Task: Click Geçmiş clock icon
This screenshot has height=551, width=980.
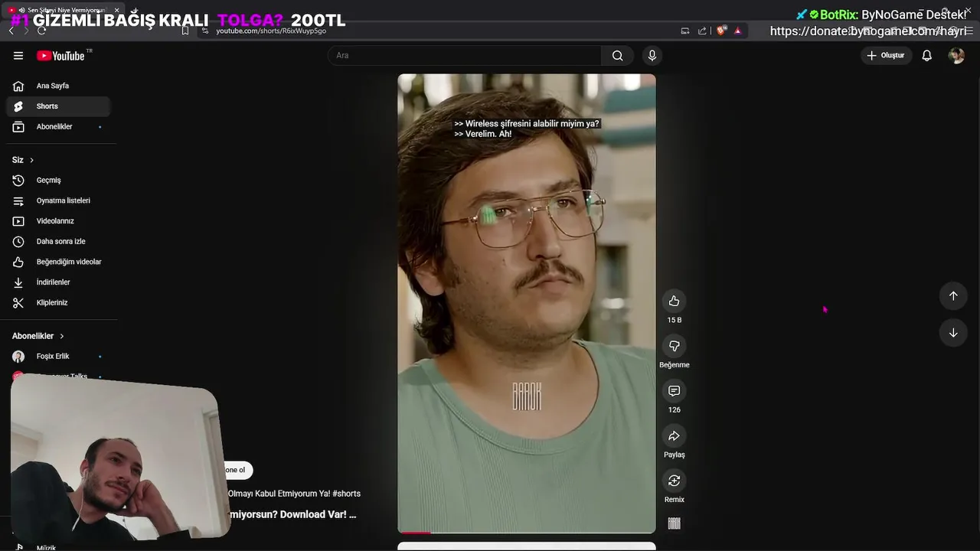Action: pyautogui.click(x=18, y=180)
